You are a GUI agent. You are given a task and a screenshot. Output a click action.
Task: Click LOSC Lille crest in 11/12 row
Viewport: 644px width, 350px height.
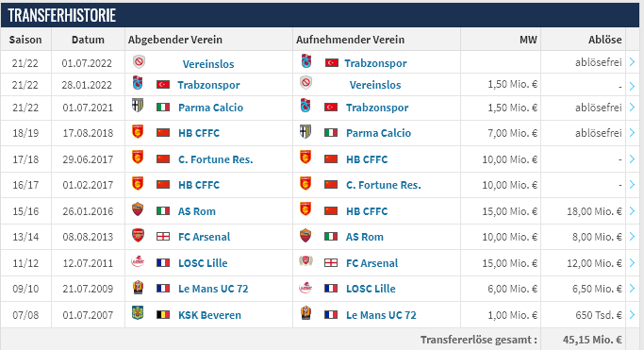[138, 261]
